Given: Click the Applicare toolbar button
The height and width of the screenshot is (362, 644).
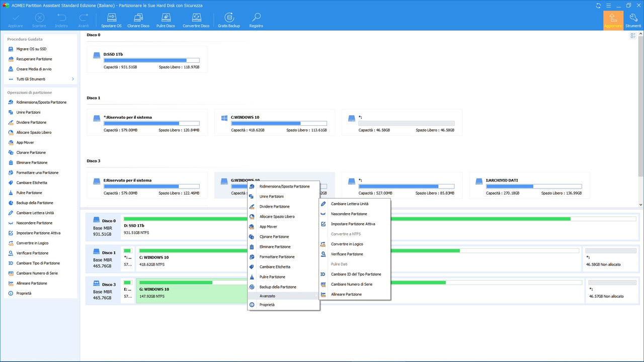Looking at the screenshot, I should coord(16,20).
